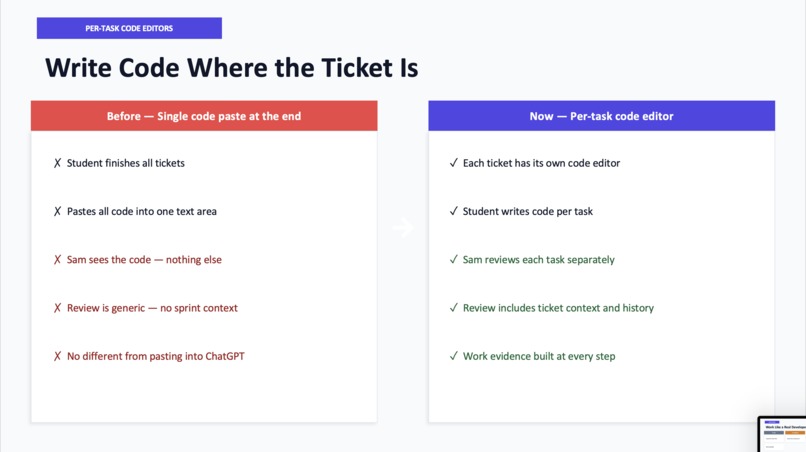Click the X mark beside Review is generic

[x=57, y=308]
